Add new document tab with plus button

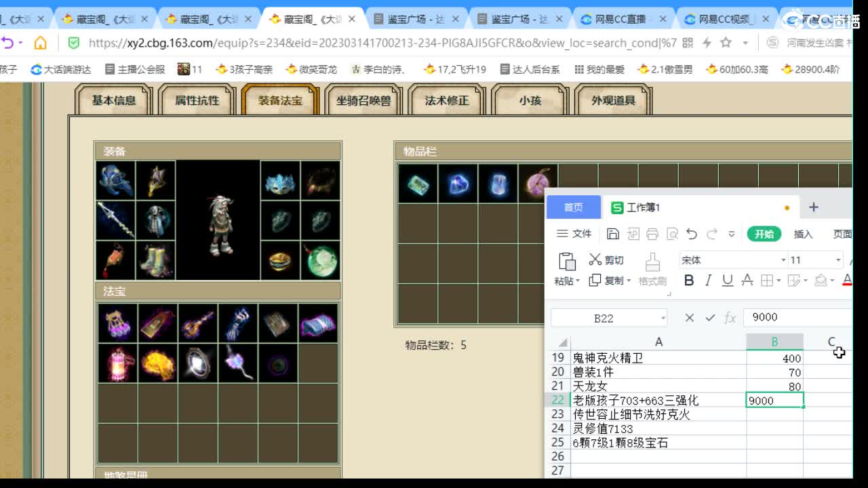pyautogui.click(x=814, y=207)
